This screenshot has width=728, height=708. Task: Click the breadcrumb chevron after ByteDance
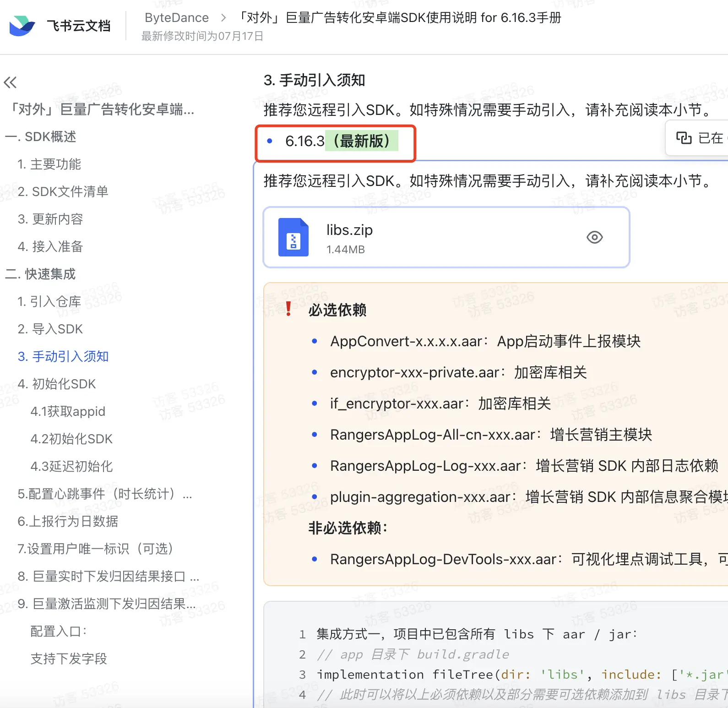click(x=223, y=17)
